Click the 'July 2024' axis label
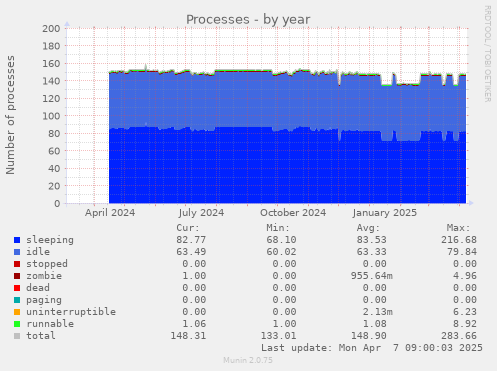 click(201, 213)
